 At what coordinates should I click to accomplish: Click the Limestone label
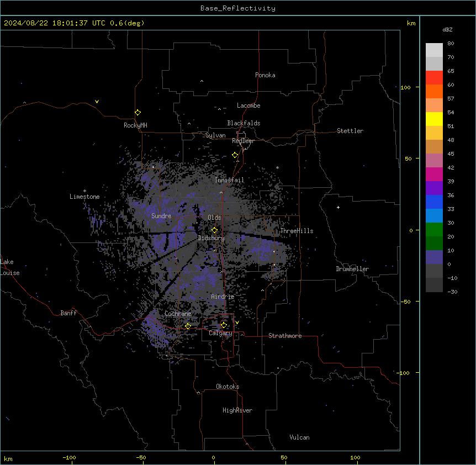(x=84, y=197)
